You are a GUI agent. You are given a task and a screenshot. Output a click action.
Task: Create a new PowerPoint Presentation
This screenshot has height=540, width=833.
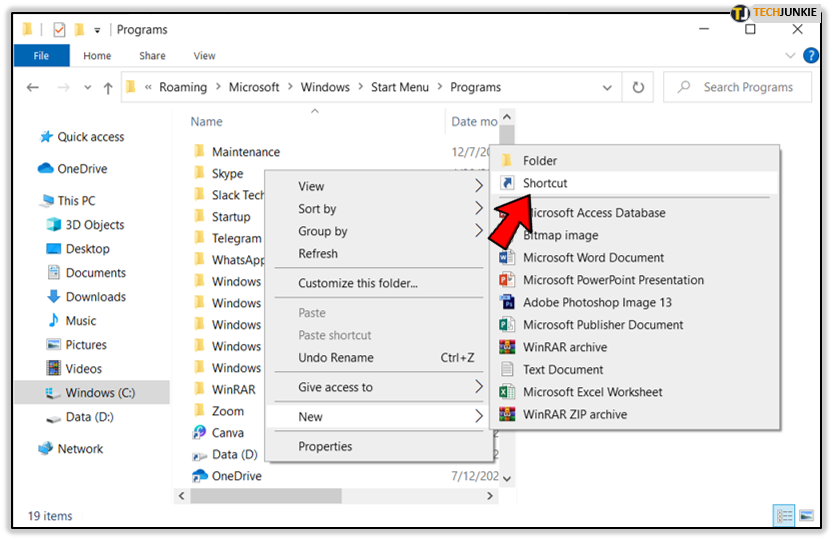coord(635,280)
